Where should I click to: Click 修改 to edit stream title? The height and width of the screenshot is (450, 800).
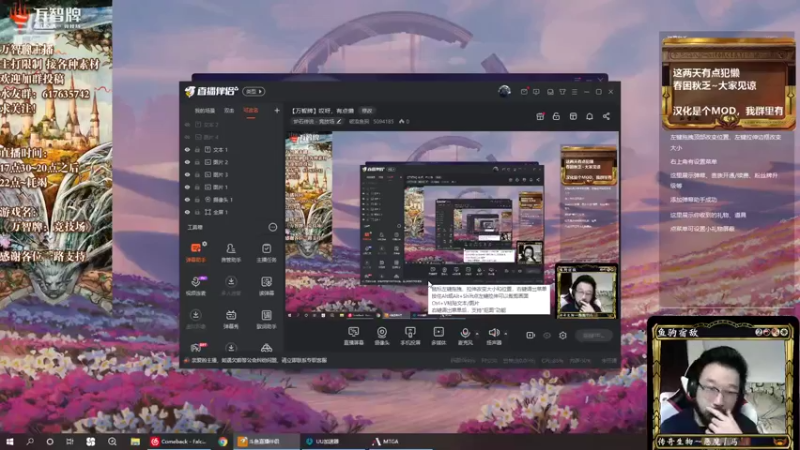[367, 111]
